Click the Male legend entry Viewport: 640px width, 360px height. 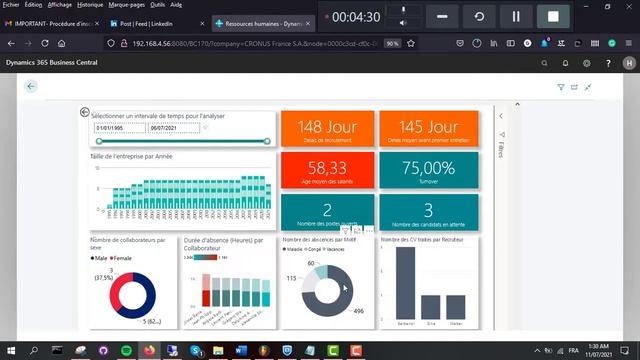[x=99, y=258]
